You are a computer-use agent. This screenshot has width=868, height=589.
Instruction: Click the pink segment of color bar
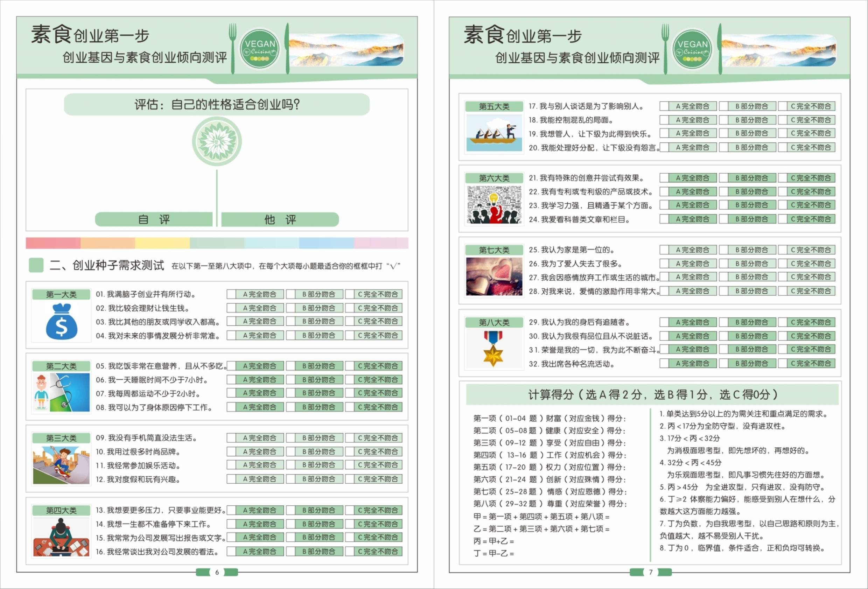pos(381,243)
